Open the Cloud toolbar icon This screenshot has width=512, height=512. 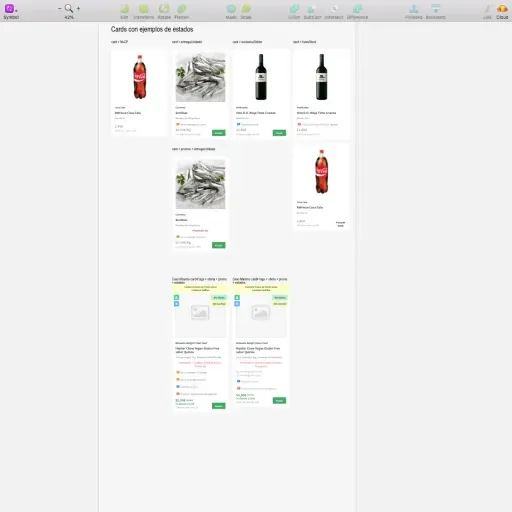pos(502,9)
